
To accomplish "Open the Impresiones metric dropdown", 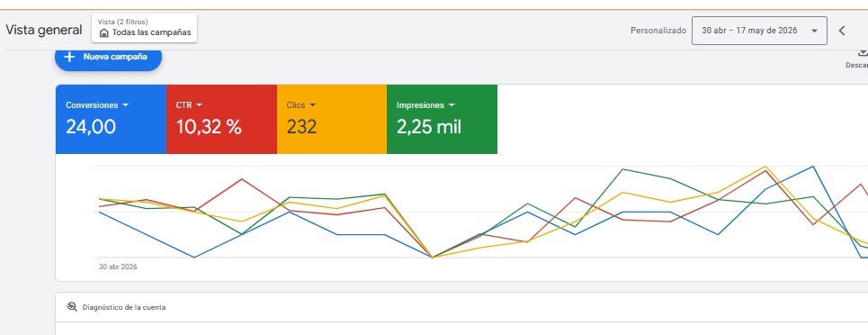I will [x=425, y=104].
